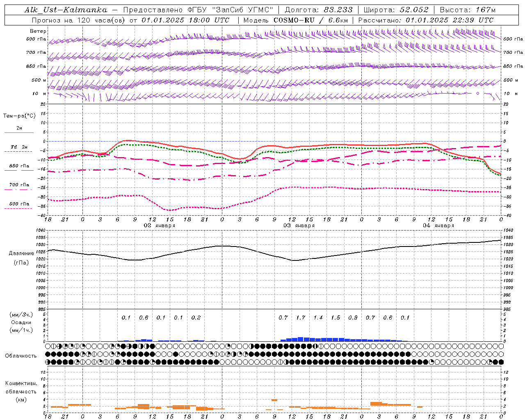Click the calculated time 01.01.2025 22:39 UTC
Screen dimensions: 525x420
click(450, 20)
